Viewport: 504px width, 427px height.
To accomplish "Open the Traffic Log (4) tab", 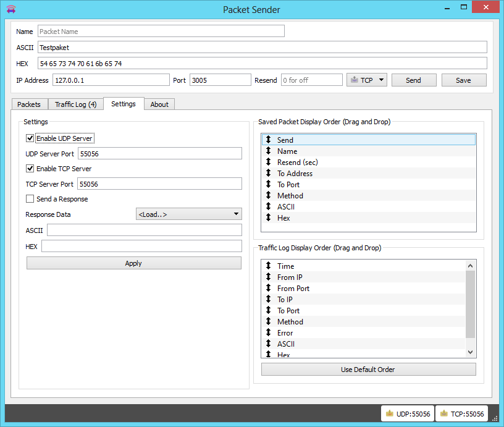I will tap(76, 104).
